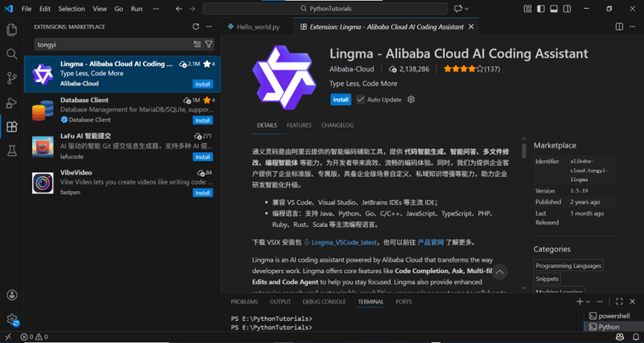Navigate back with the left arrow

179,9
